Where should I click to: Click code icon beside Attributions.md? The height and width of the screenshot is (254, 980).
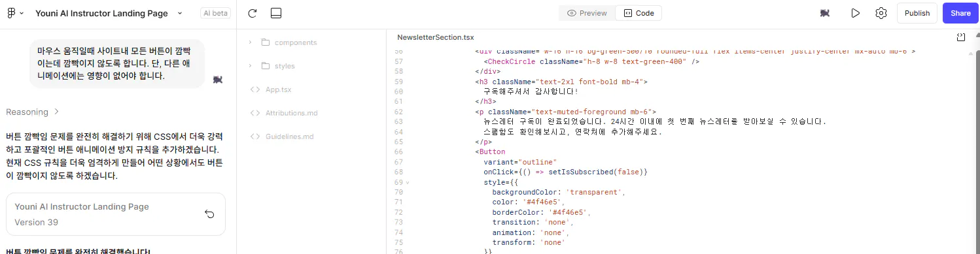[x=255, y=113]
